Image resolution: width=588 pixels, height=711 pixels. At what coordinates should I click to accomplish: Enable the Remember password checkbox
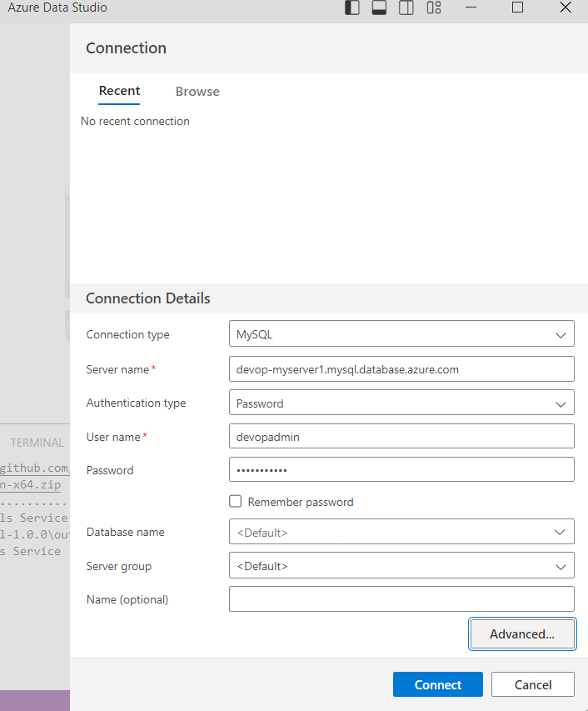pyautogui.click(x=235, y=501)
